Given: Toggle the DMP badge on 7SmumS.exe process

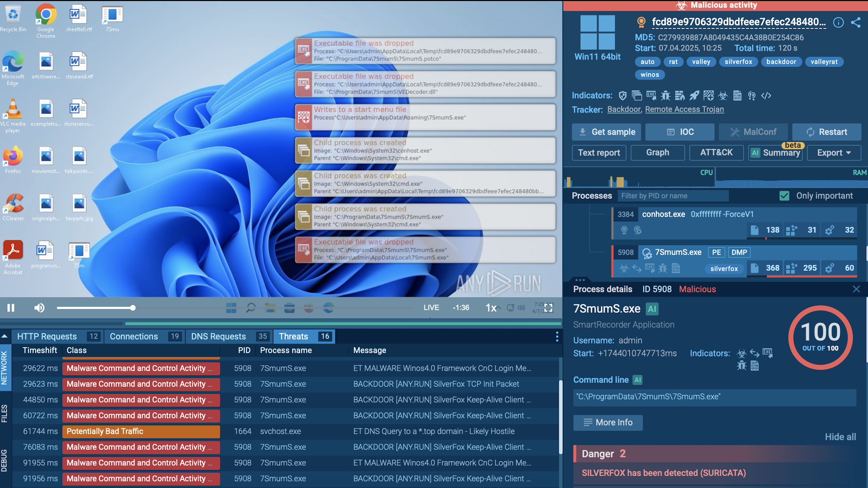Looking at the screenshot, I should point(739,253).
